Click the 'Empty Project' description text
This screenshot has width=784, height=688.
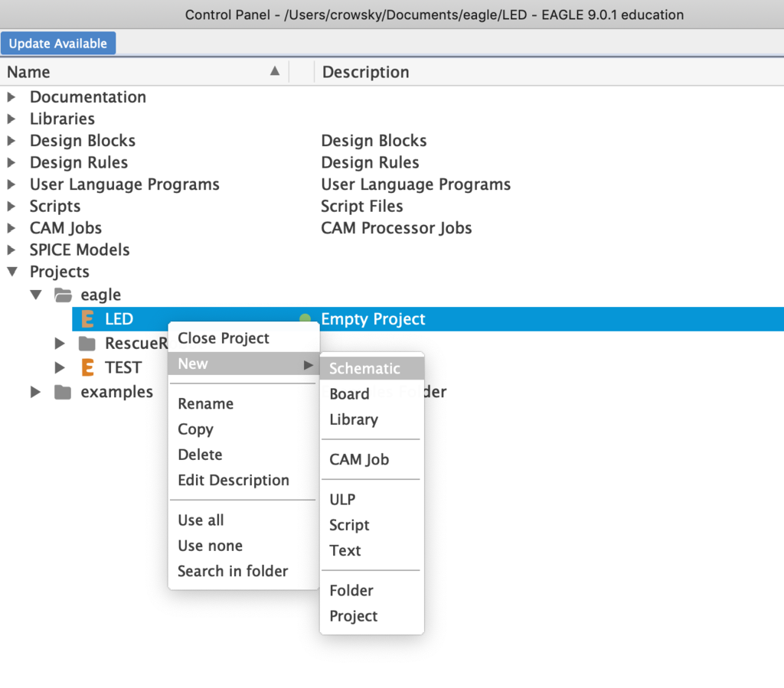click(373, 319)
